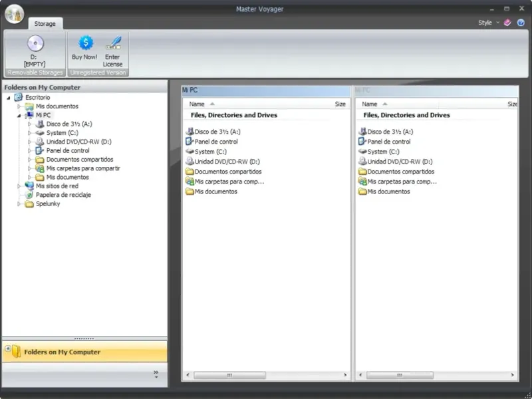
Task: Collapse the Escritorio tree node
Action: tap(9, 98)
